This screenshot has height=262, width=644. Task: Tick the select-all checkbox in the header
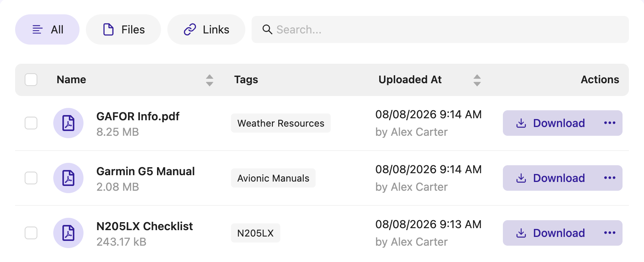(x=31, y=80)
